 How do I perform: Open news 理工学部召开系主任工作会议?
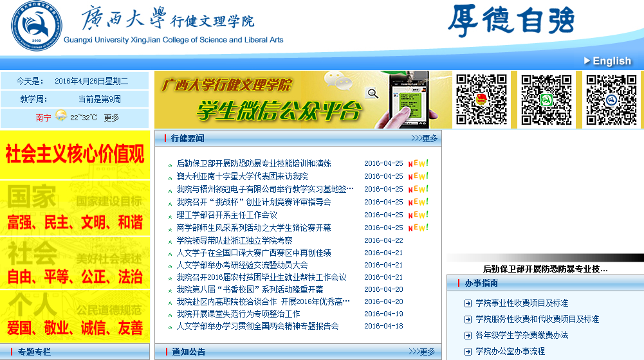click(x=226, y=215)
